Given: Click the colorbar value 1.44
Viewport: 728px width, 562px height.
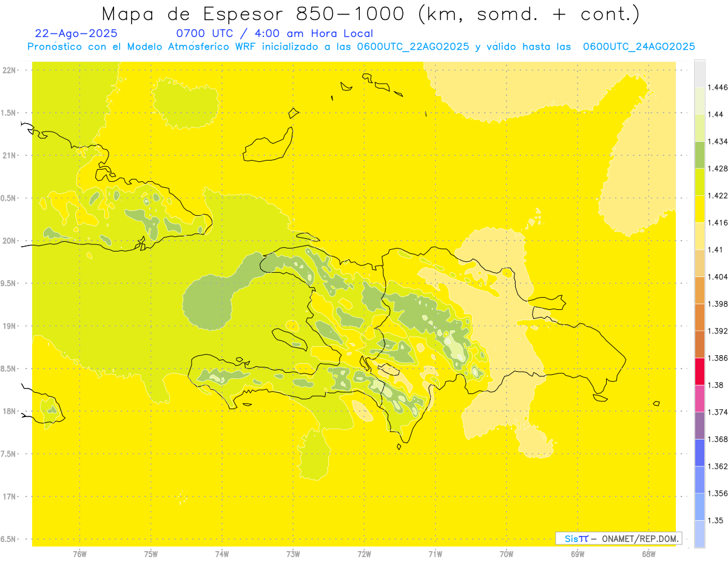Looking at the screenshot, I should point(716,114).
